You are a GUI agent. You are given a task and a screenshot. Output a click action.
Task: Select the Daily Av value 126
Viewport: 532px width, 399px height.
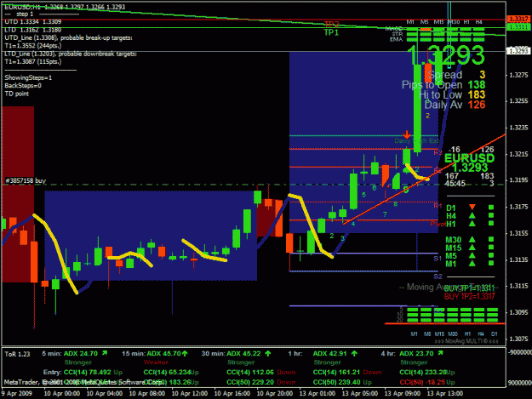pyautogui.click(x=477, y=105)
